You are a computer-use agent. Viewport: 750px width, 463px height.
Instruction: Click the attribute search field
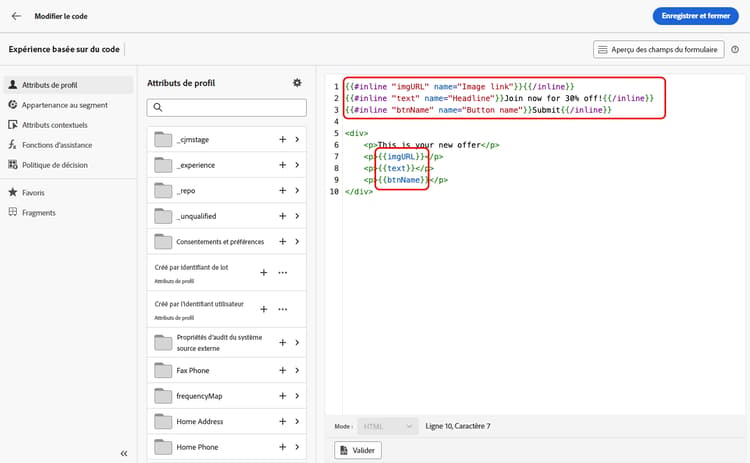(226, 108)
